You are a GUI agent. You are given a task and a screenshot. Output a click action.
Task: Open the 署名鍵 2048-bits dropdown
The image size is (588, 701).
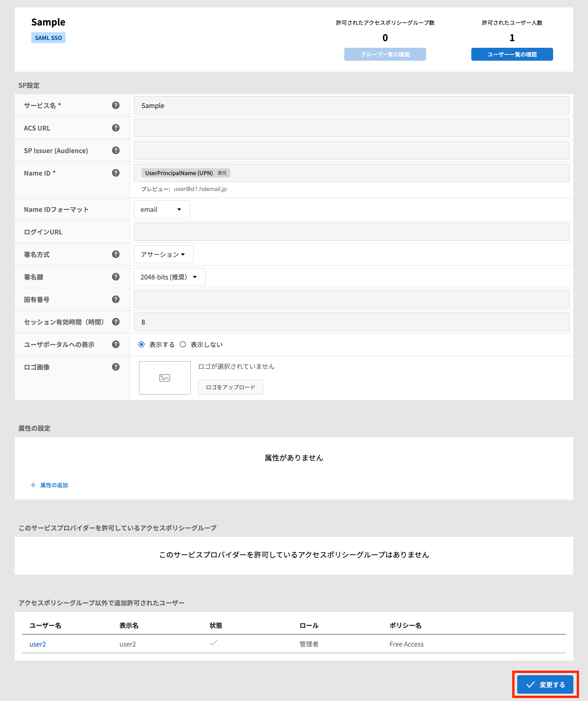(x=170, y=277)
